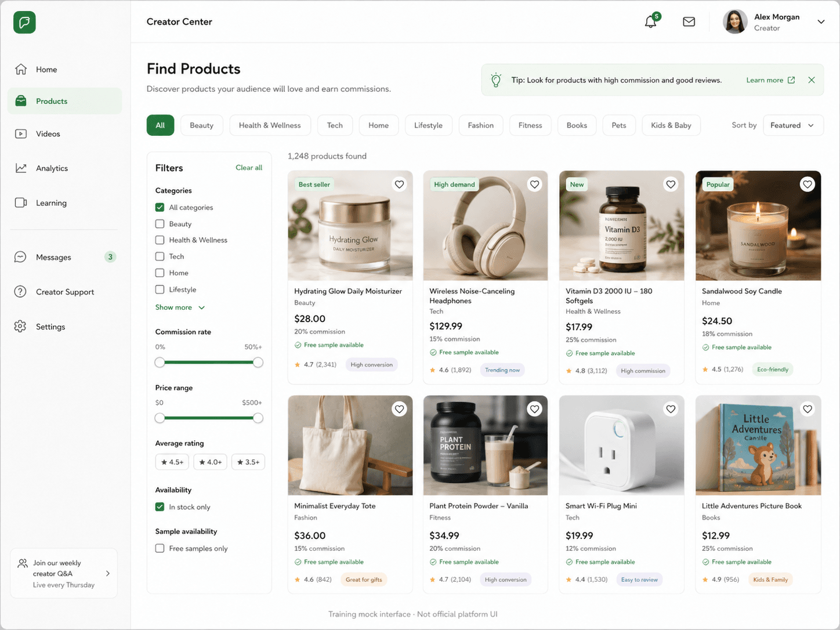Viewport: 840px width, 630px height.
Task: Dismiss the tip banner close icon
Action: point(812,80)
